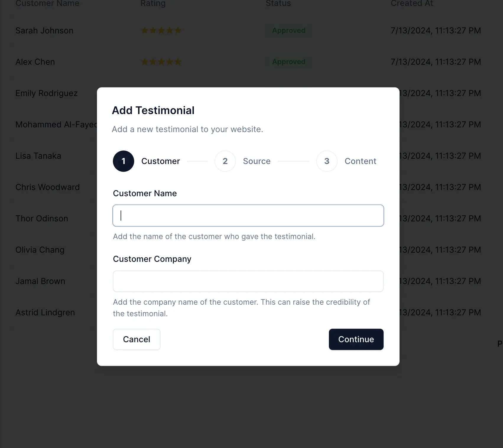Screen dimensions: 503x448
Task: Click the first star of Sarah Johnson's rating
Action: point(145,30)
